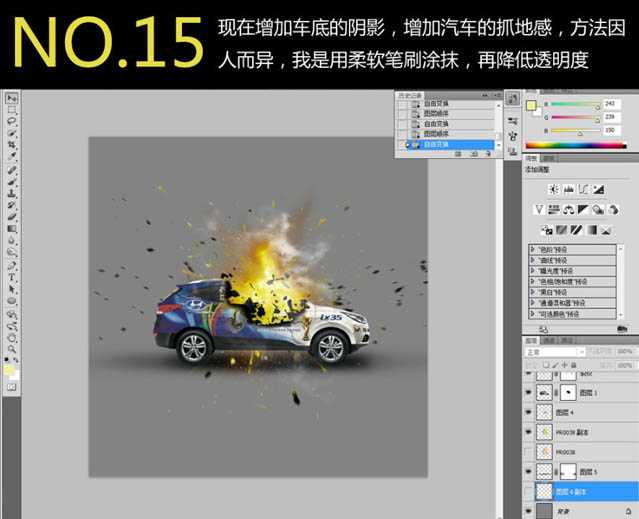
Task: Open the Adjustments tab
Action: coord(531,158)
